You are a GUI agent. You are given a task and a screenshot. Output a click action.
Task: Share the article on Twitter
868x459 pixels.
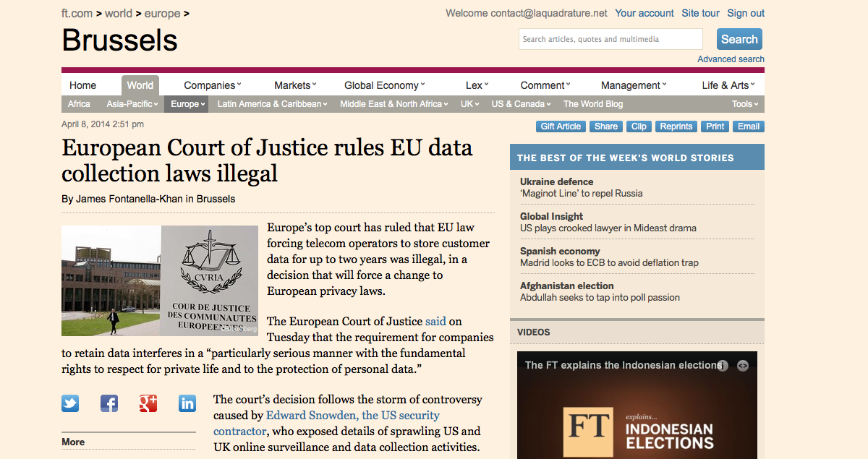[70, 403]
